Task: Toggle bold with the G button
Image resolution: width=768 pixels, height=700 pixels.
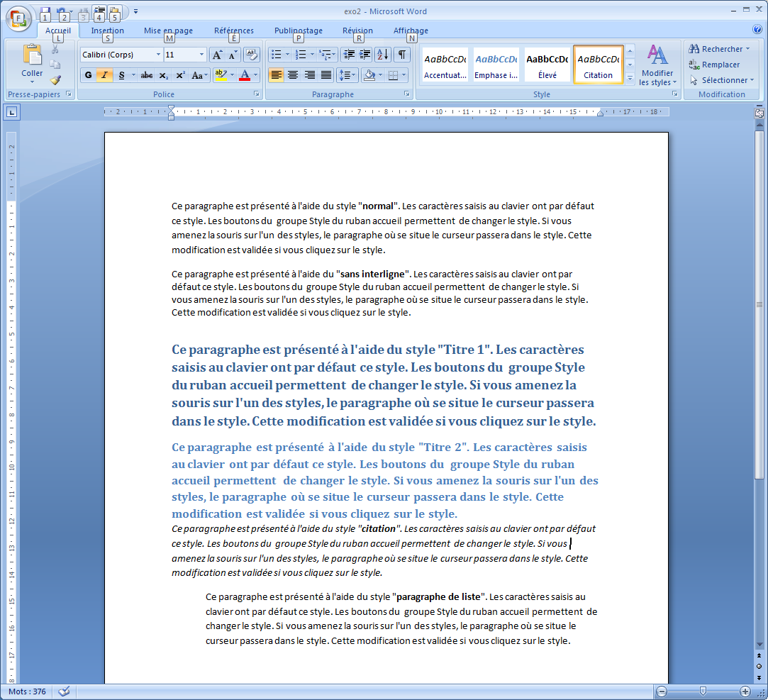Action: click(x=88, y=75)
